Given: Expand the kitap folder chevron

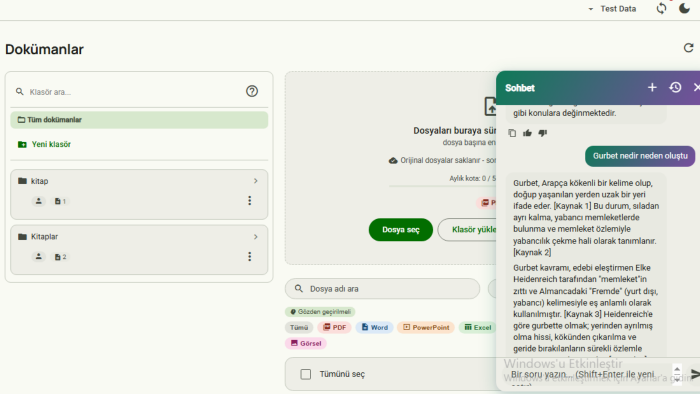Looking at the screenshot, I should point(255,181).
